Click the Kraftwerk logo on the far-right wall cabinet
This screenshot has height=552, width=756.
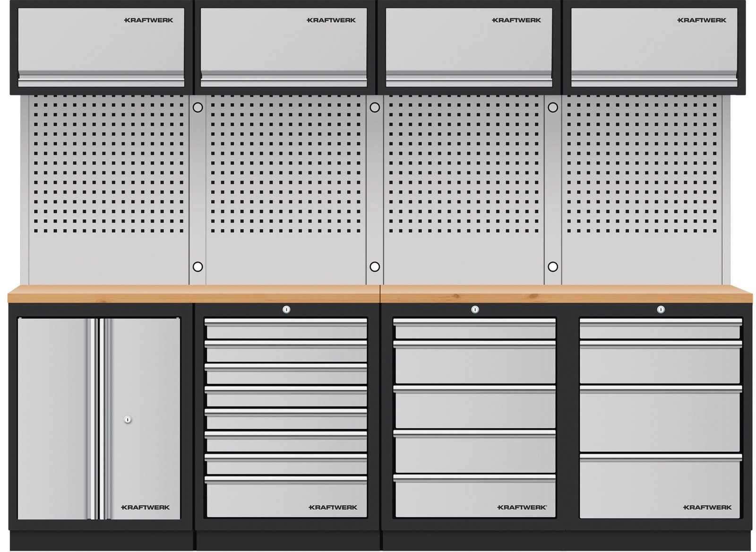[x=701, y=20]
